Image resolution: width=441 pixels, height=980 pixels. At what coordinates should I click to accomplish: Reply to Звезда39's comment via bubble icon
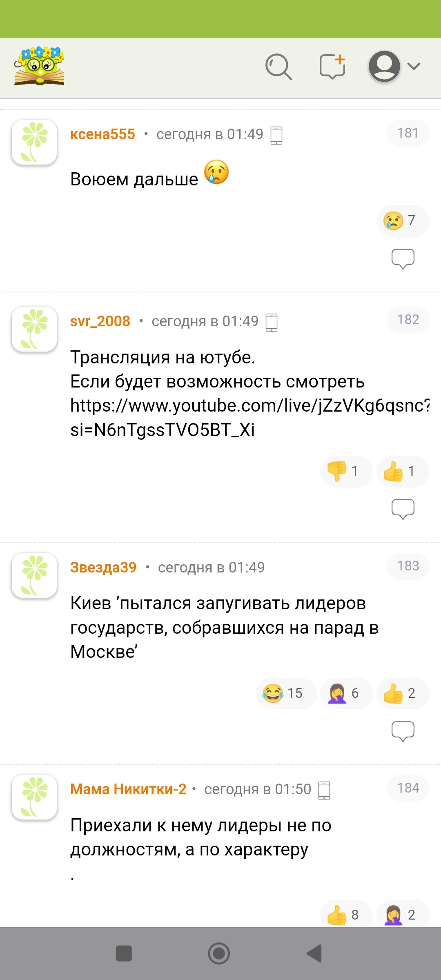(403, 731)
